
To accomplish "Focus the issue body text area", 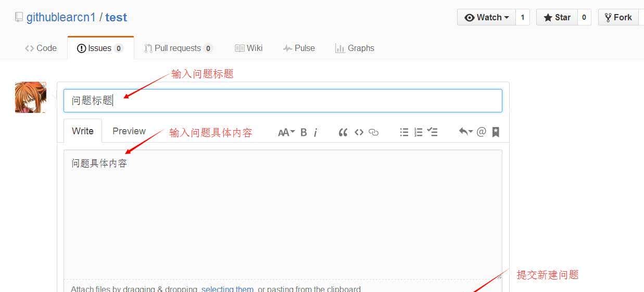I will click(283, 214).
